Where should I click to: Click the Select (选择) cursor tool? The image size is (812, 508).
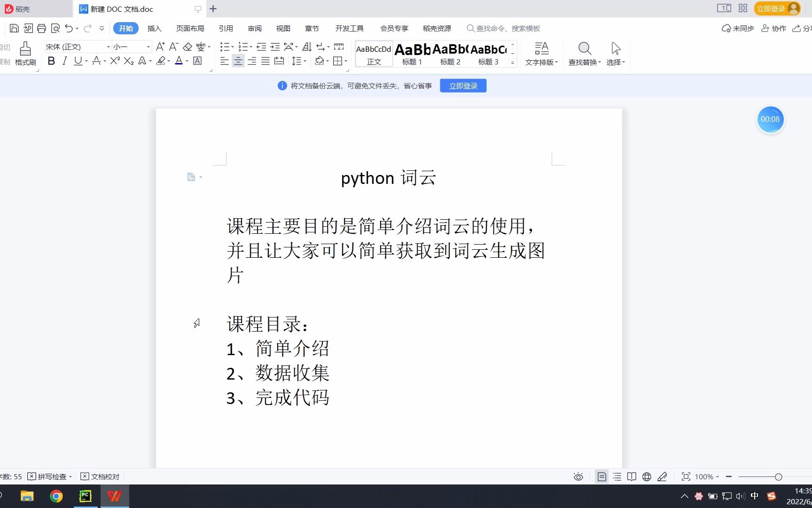[x=616, y=54]
